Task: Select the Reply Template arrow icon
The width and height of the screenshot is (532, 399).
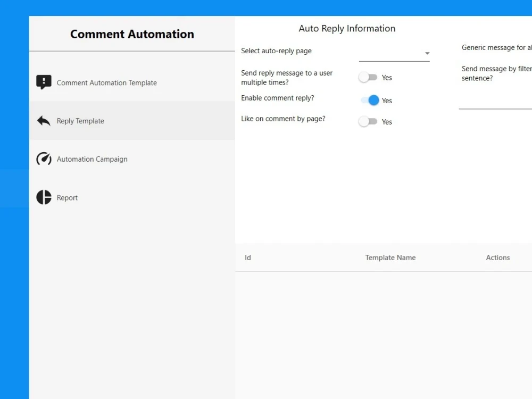Action: pyautogui.click(x=44, y=120)
